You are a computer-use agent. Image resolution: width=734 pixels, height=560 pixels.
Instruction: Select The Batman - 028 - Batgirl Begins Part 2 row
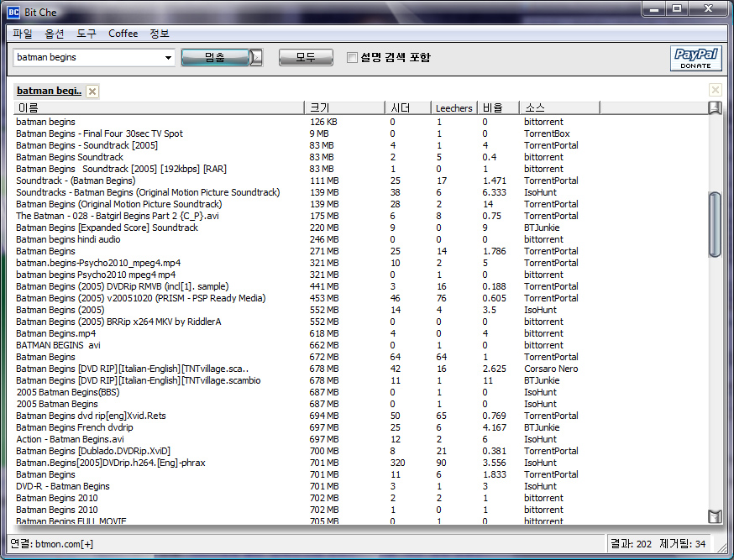pyautogui.click(x=361, y=216)
